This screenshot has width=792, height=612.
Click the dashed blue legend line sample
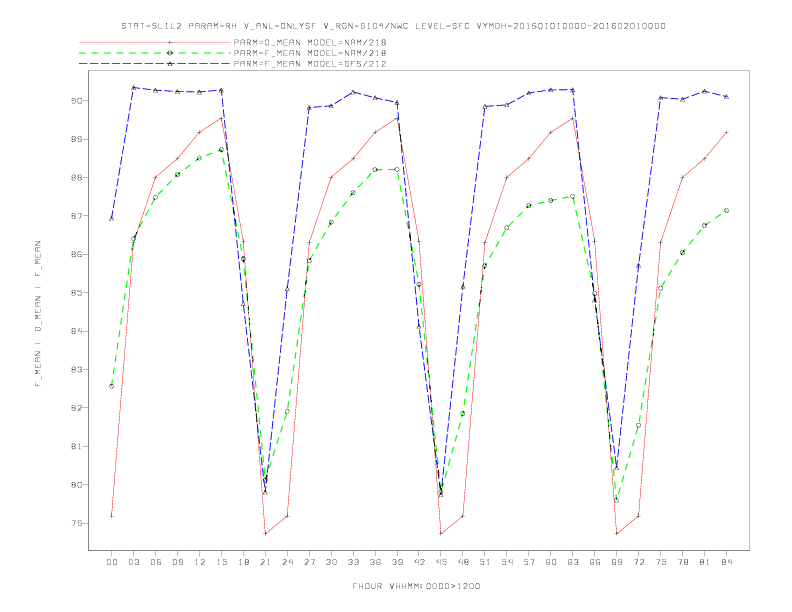[155, 64]
